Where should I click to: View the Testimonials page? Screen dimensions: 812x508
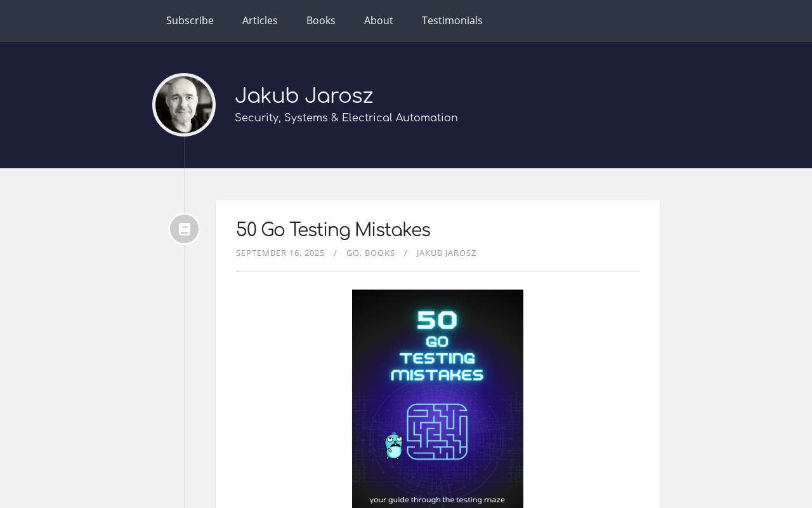pyautogui.click(x=452, y=20)
